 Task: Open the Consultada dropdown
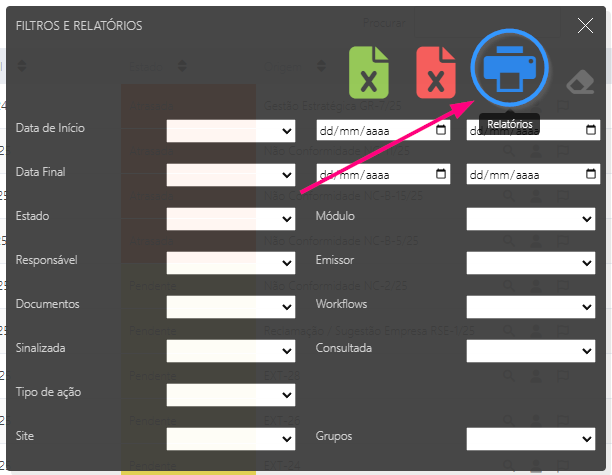pyautogui.click(x=531, y=351)
